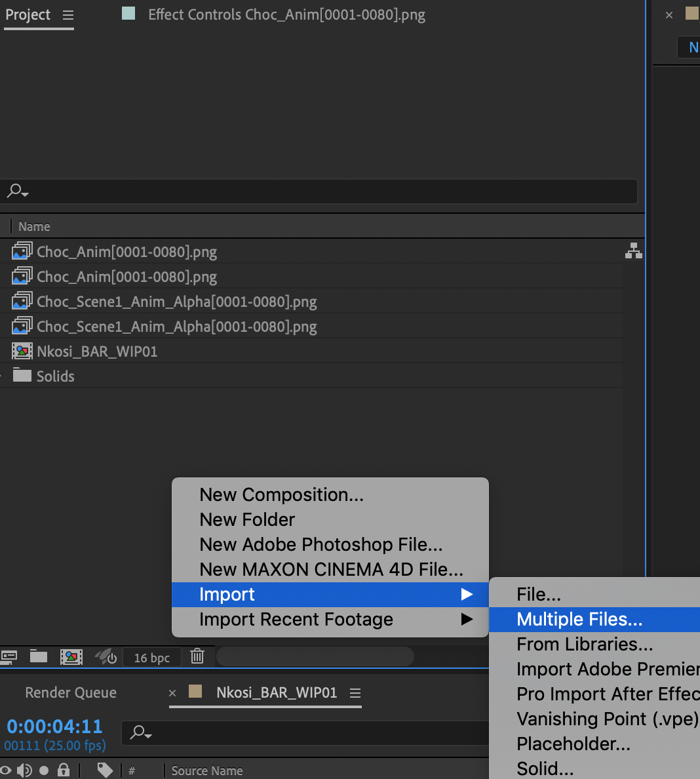Toggle the video eye column switch
The image size is (700, 779).
pyautogui.click(x=5, y=770)
